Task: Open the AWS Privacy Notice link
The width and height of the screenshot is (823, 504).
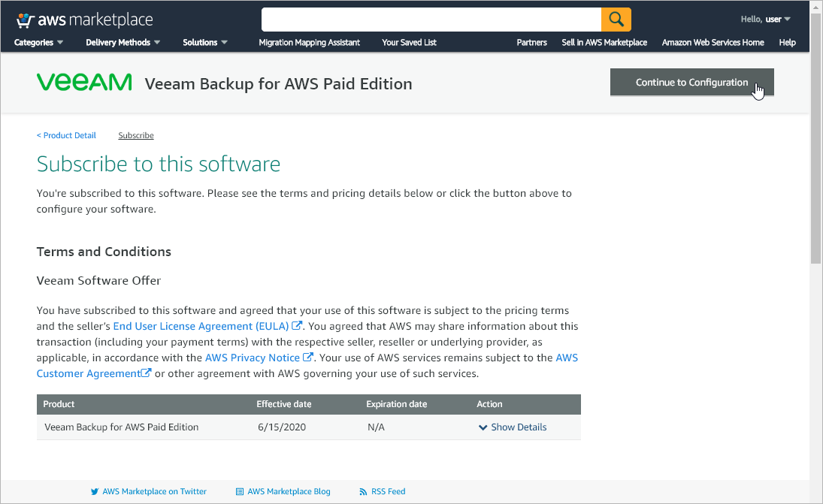Action: point(253,357)
